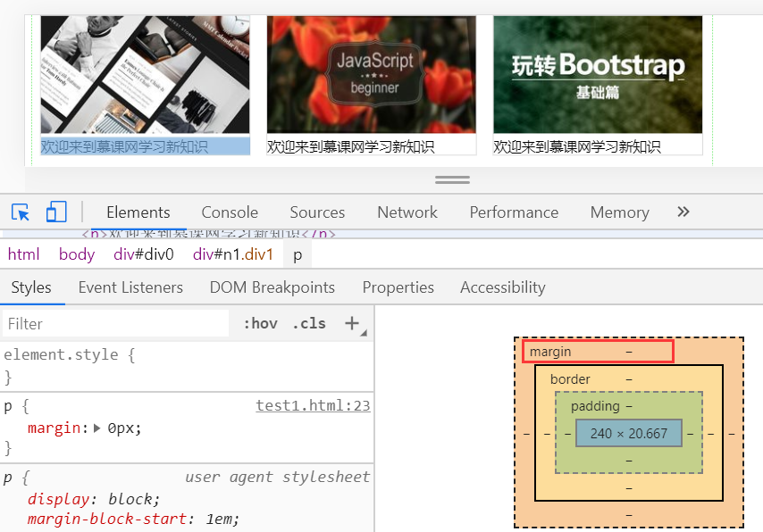The height and width of the screenshot is (532, 763).
Task: Click the margin label in box model
Action: click(x=550, y=352)
